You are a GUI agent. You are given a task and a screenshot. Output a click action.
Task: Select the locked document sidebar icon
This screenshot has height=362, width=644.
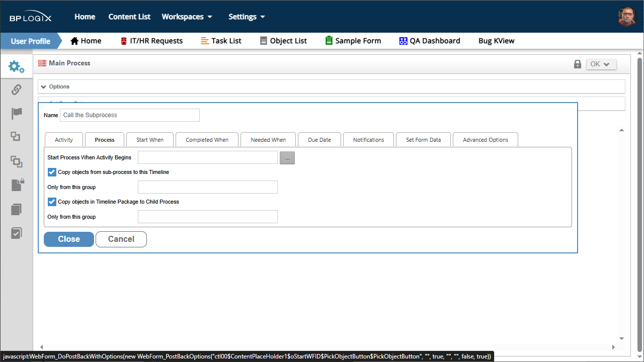tap(17, 185)
